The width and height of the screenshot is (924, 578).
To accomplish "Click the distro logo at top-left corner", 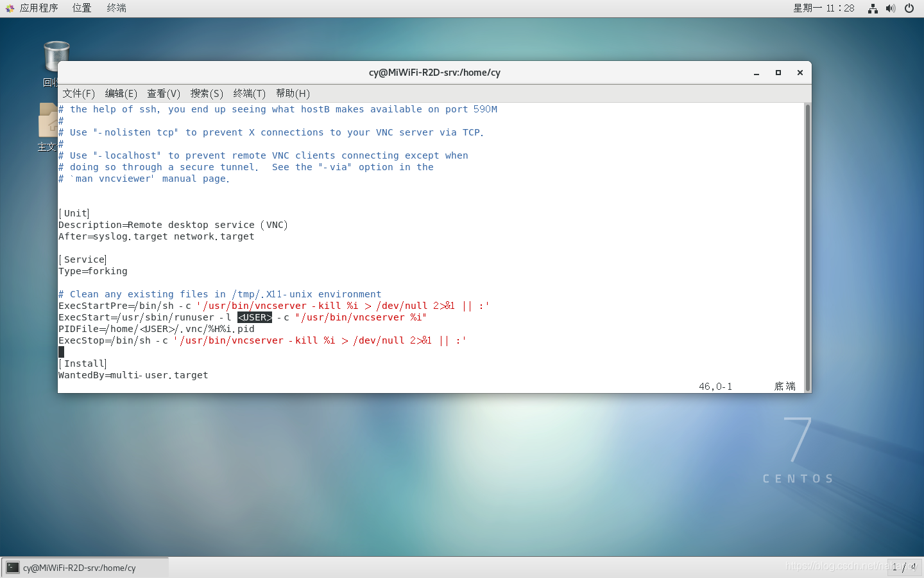I will (x=9, y=8).
